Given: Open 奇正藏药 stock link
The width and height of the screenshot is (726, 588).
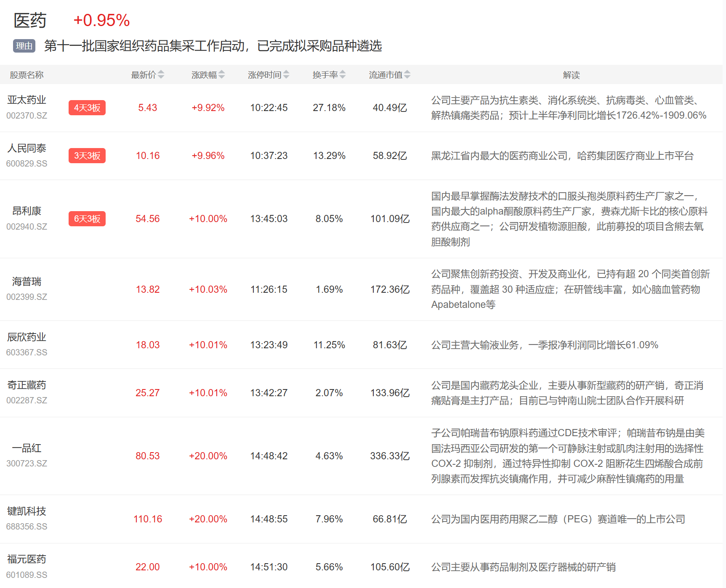Looking at the screenshot, I should (x=27, y=385).
